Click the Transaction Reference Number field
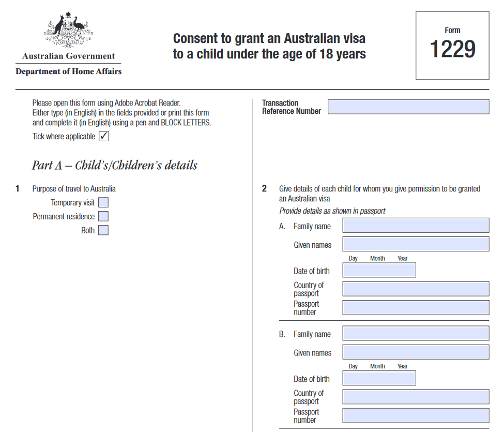This screenshot has width=504, height=432. [x=408, y=107]
